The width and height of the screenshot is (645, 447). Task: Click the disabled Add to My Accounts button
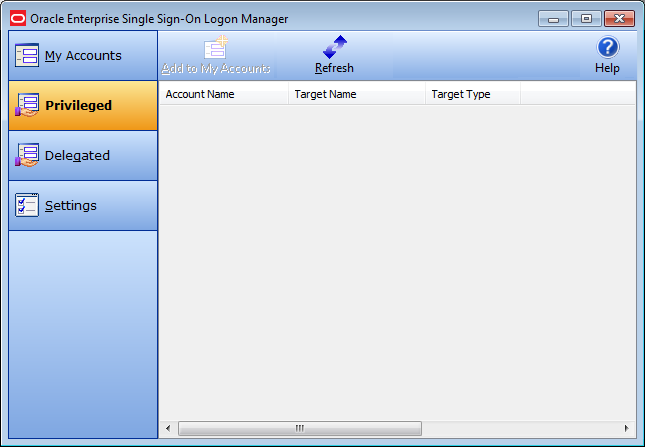[x=216, y=55]
